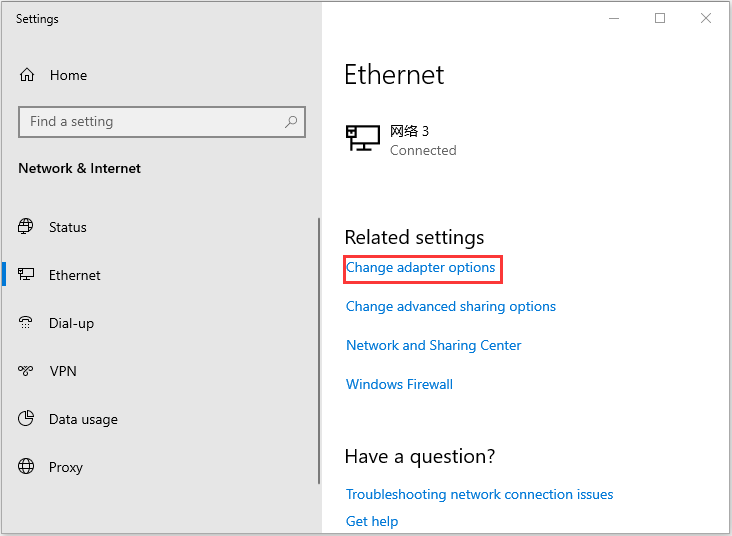Click the Proxy globe icon
This screenshot has width=732, height=536.
[x=27, y=467]
